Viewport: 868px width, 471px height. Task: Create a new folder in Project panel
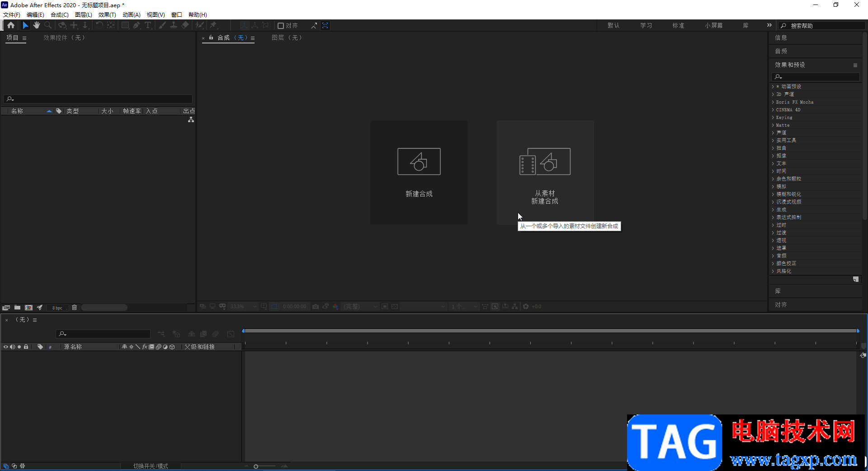click(17, 308)
